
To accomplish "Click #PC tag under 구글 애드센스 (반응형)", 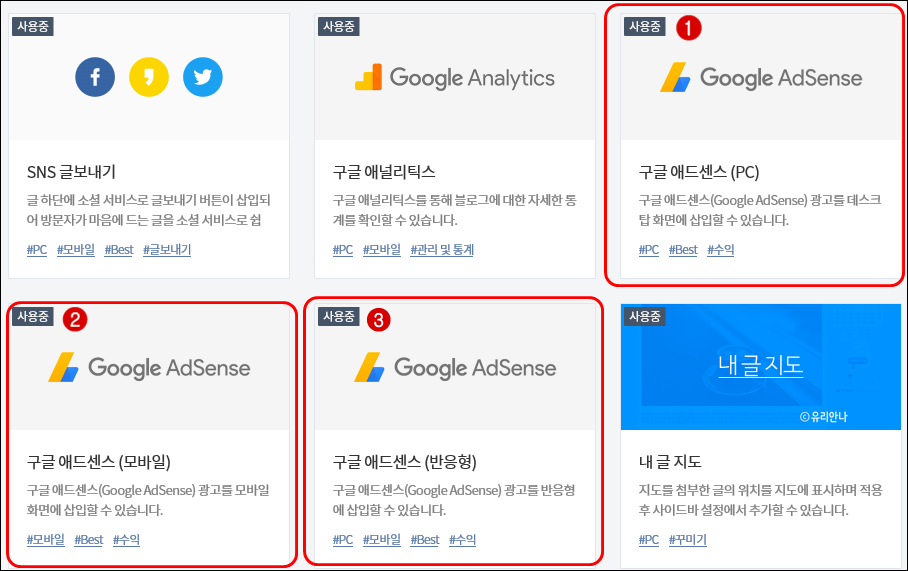I will point(343,540).
